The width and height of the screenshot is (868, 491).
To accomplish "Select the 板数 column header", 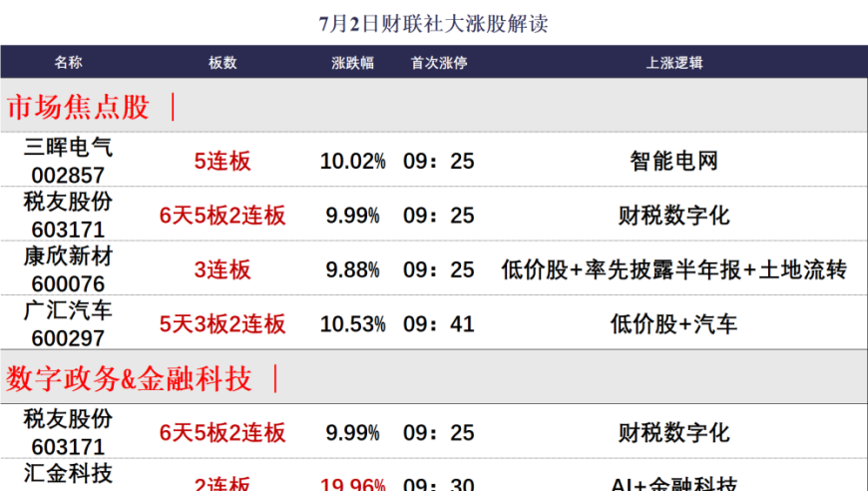I will coord(222,62).
